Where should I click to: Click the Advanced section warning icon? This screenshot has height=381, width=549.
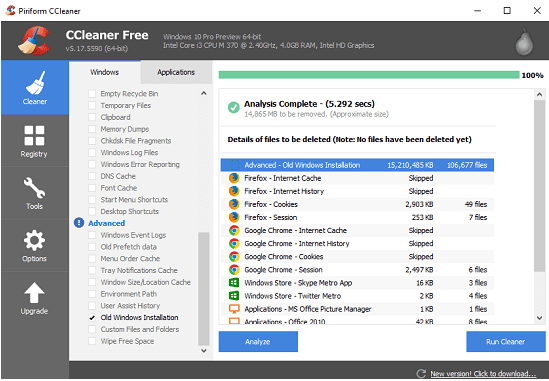point(79,223)
